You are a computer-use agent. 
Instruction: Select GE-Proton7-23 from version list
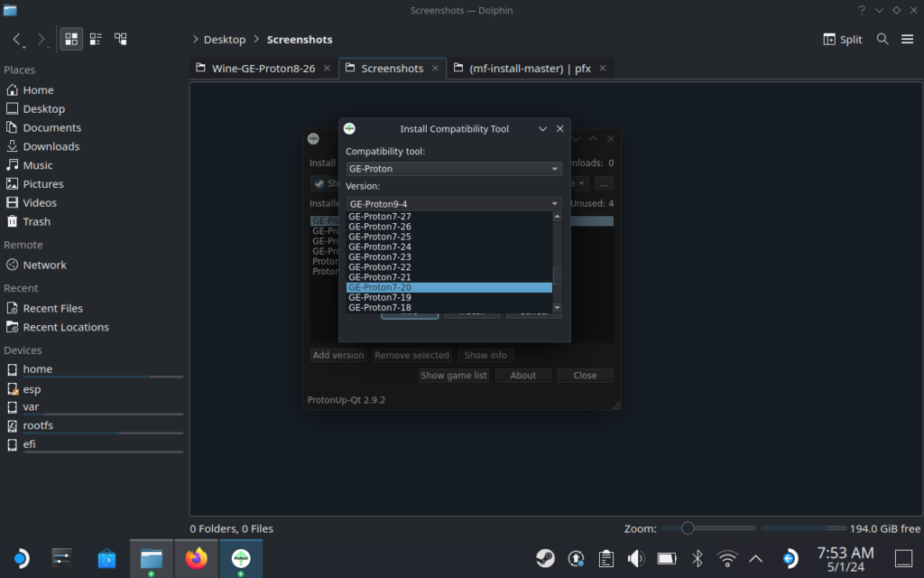[449, 257]
